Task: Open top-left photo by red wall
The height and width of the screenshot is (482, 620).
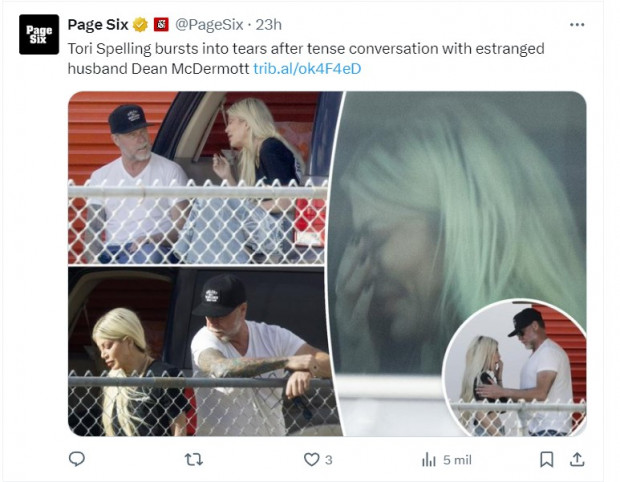Action: [x=197, y=178]
